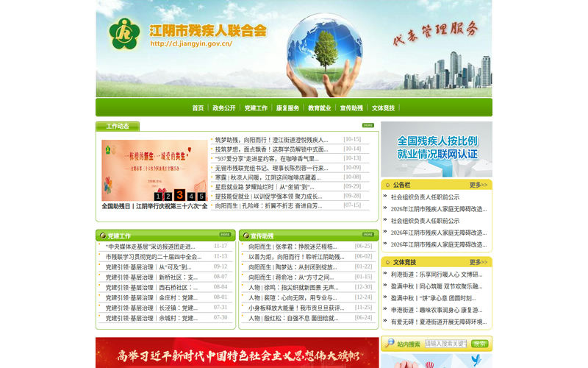Screen dimensions: 588x368
Task: Click the green 搜索 button
Action: 480,344
